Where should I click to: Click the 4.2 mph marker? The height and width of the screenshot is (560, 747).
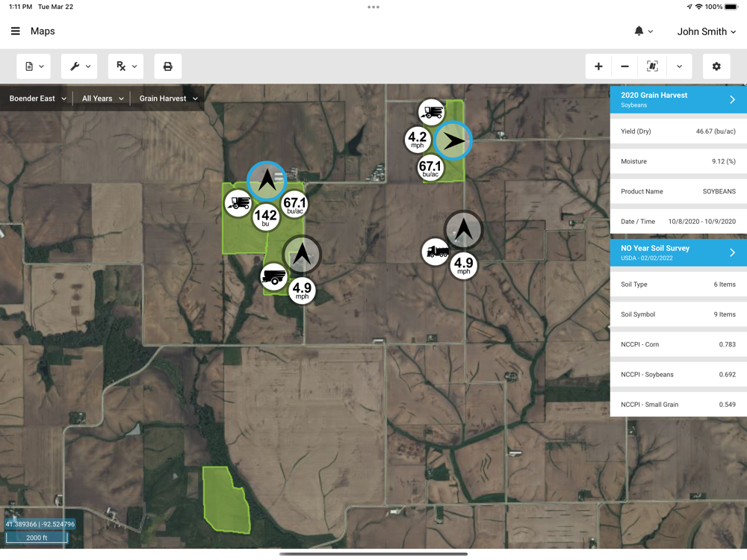pyautogui.click(x=418, y=140)
